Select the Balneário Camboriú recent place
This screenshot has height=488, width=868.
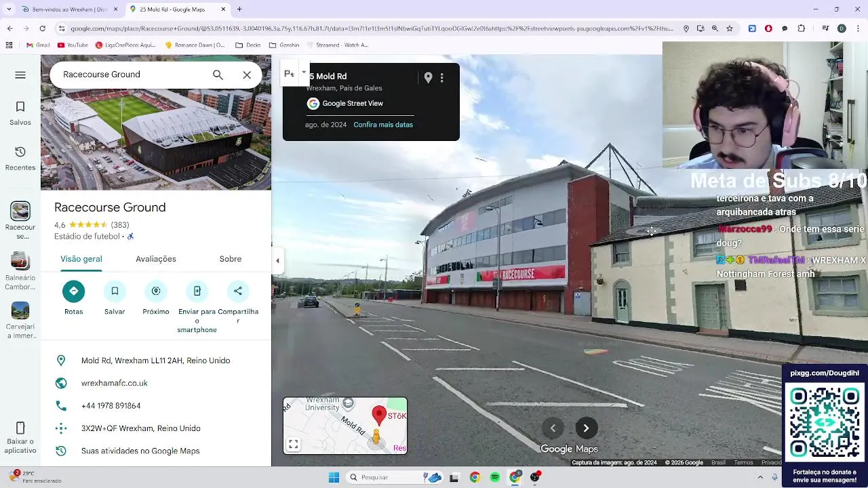pos(20,271)
